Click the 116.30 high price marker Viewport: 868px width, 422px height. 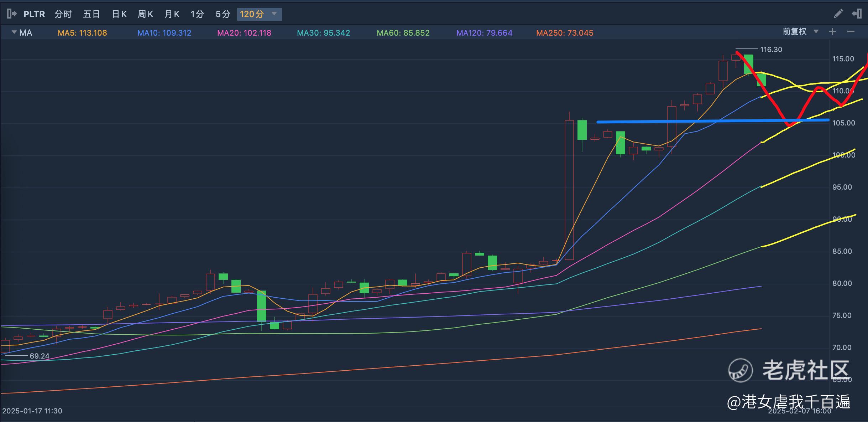pyautogui.click(x=771, y=50)
